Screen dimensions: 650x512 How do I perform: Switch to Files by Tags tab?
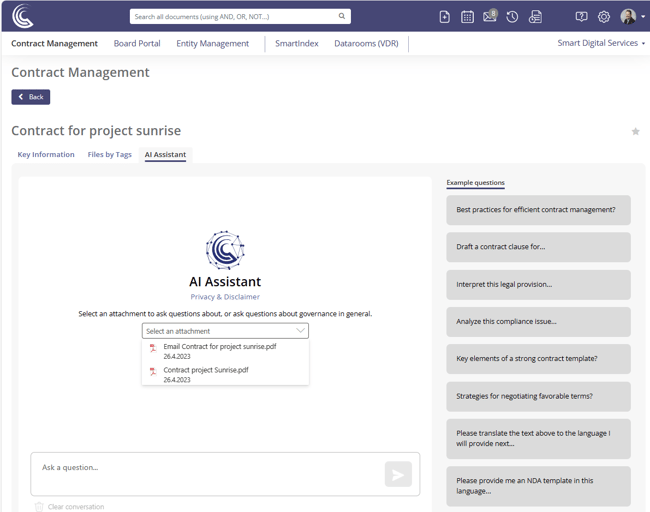109,154
